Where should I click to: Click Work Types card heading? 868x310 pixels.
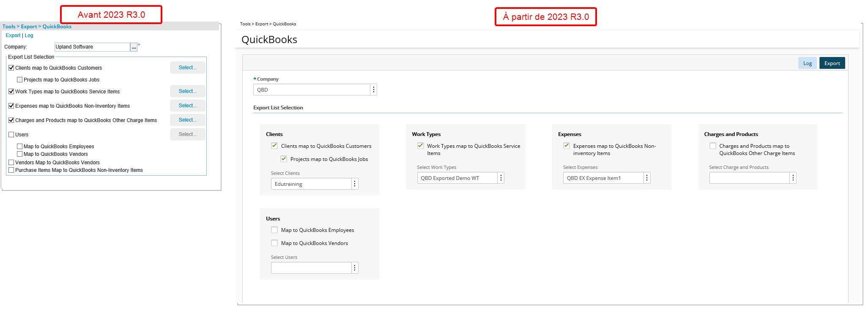point(426,134)
